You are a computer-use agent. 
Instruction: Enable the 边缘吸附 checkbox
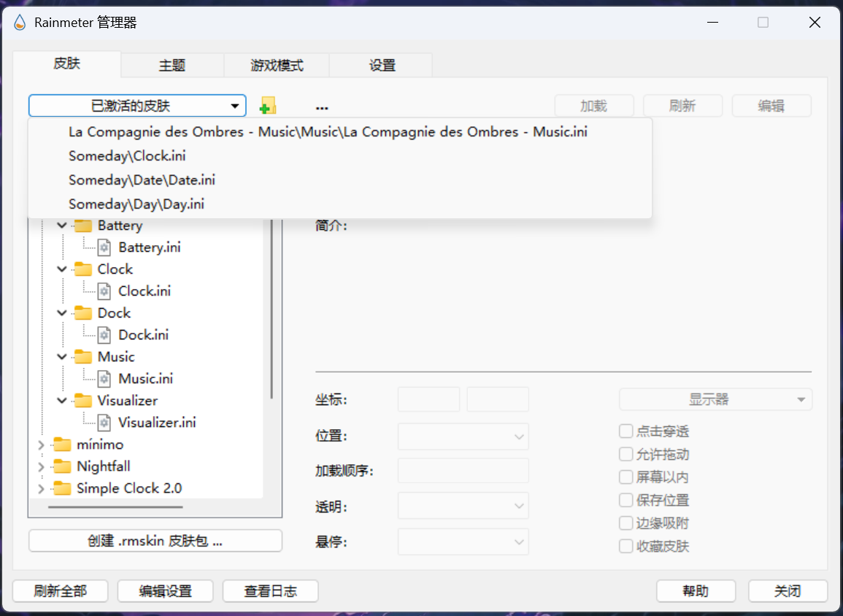(x=625, y=523)
